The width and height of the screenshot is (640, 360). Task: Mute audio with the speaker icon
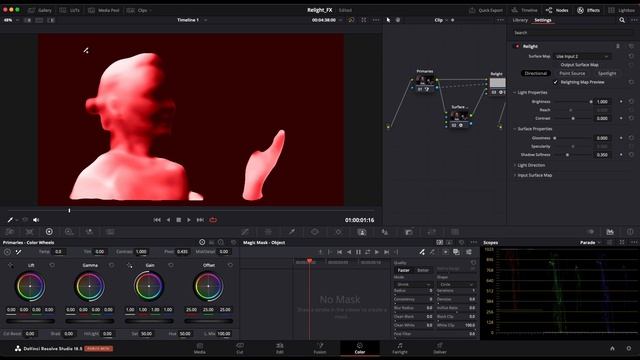(36, 220)
